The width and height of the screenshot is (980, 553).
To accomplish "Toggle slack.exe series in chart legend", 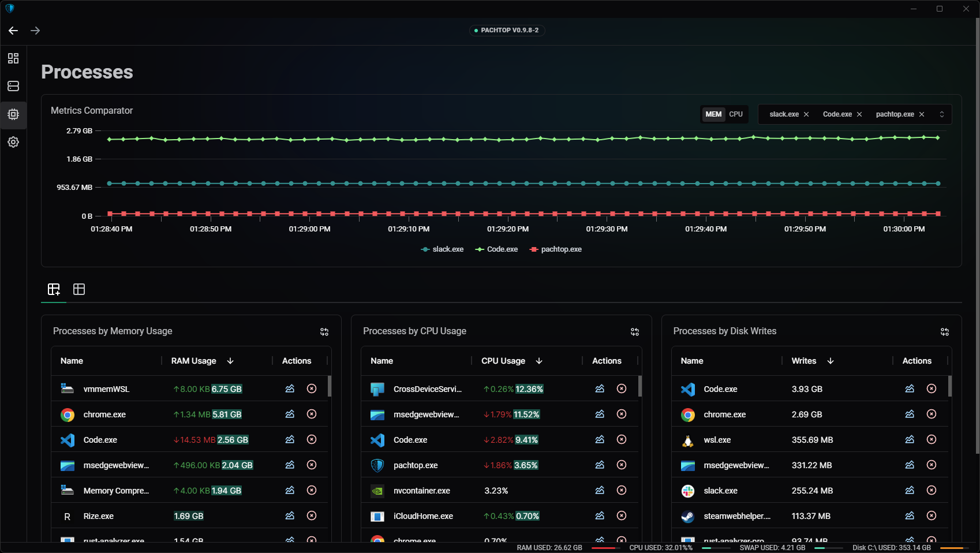I will pyautogui.click(x=443, y=249).
